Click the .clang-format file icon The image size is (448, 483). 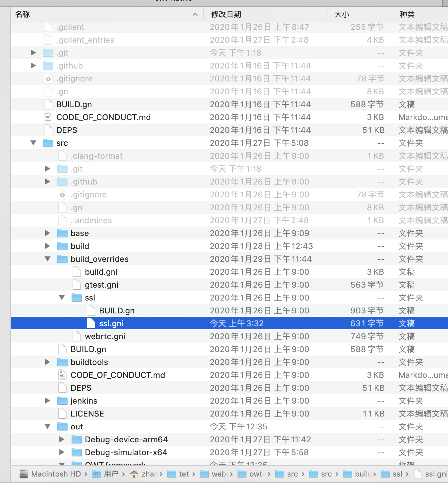[62, 156]
